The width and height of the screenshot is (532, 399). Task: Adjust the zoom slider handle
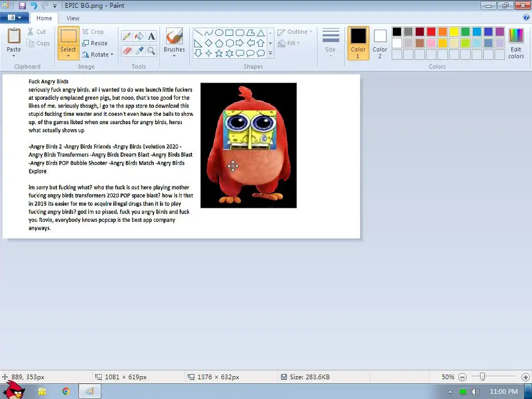pos(482,377)
